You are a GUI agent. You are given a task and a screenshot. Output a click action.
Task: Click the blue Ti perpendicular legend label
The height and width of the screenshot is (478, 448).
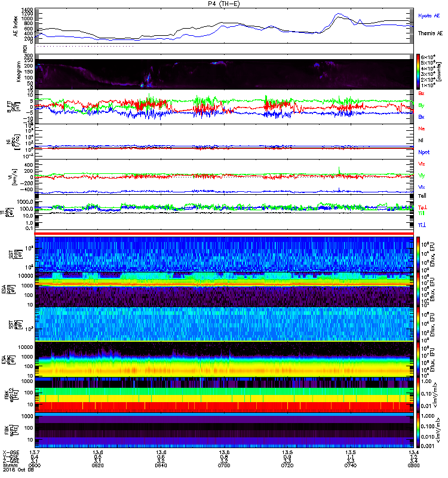tap(422, 225)
